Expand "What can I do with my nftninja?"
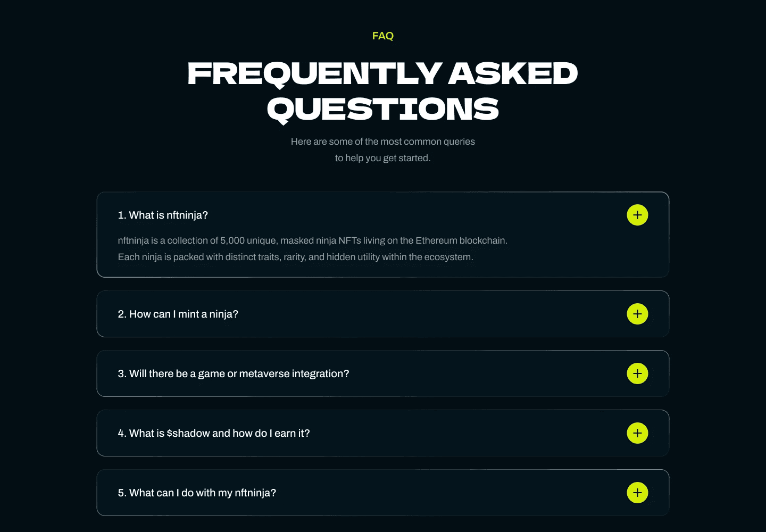Viewport: 766px width, 532px height. click(x=637, y=493)
